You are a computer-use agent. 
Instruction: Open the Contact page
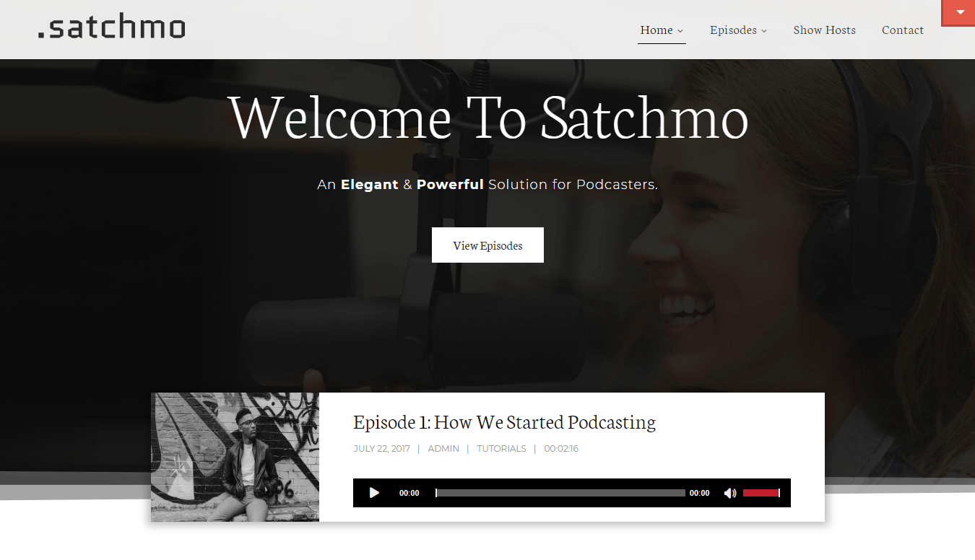903,30
